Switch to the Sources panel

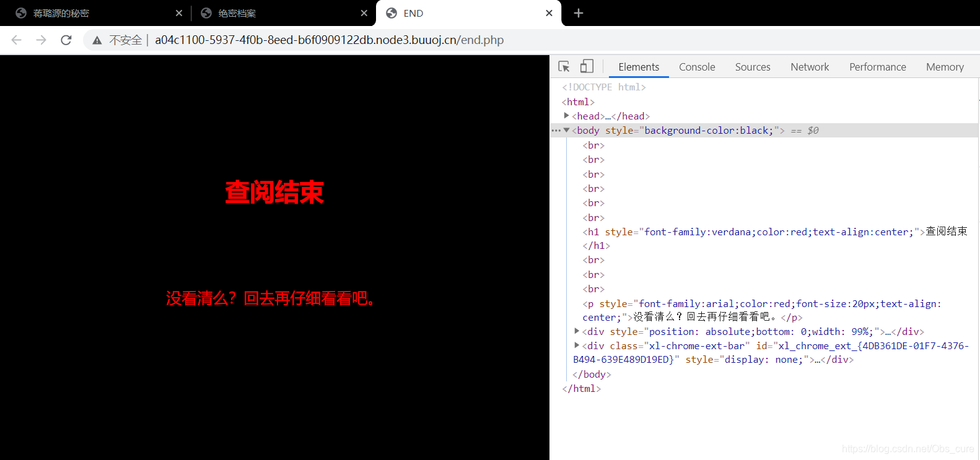[x=753, y=67]
